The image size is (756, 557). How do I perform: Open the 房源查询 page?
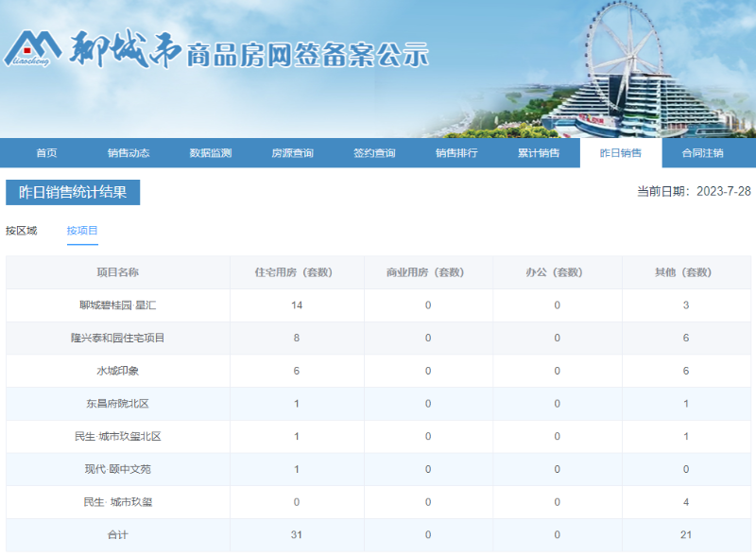click(x=293, y=152)
